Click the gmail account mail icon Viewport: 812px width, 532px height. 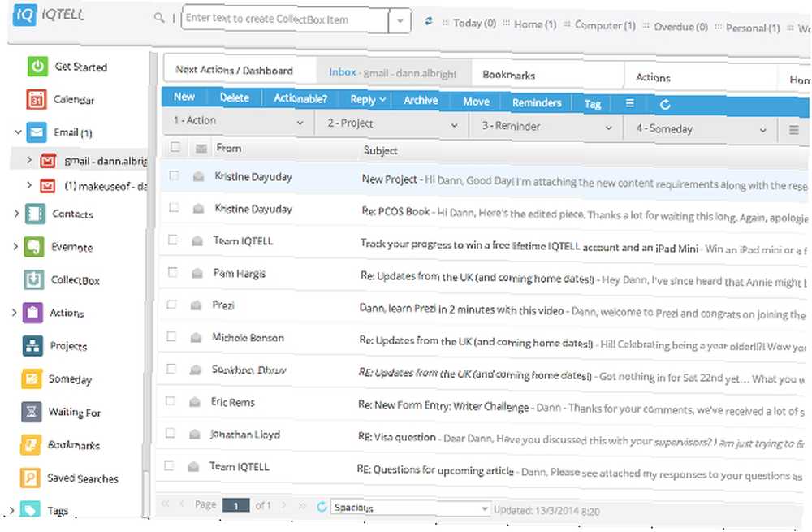click(x=48, y=161)
